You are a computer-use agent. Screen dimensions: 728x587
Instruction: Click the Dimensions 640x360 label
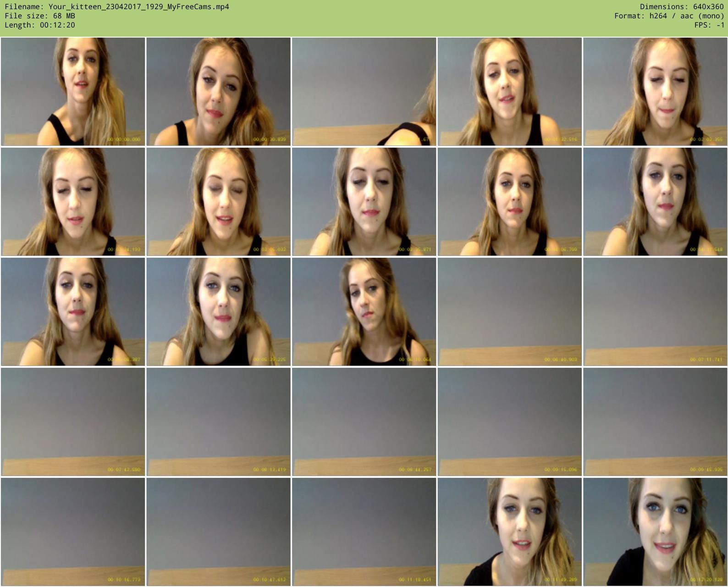click(682, 7)
